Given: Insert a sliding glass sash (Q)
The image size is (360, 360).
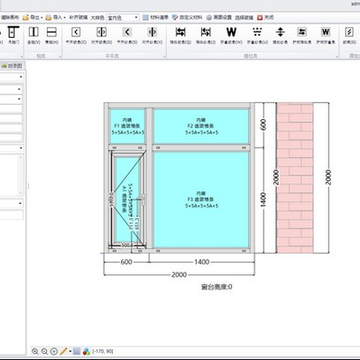Looking at the screenshot, I should [x=180, y=35].
